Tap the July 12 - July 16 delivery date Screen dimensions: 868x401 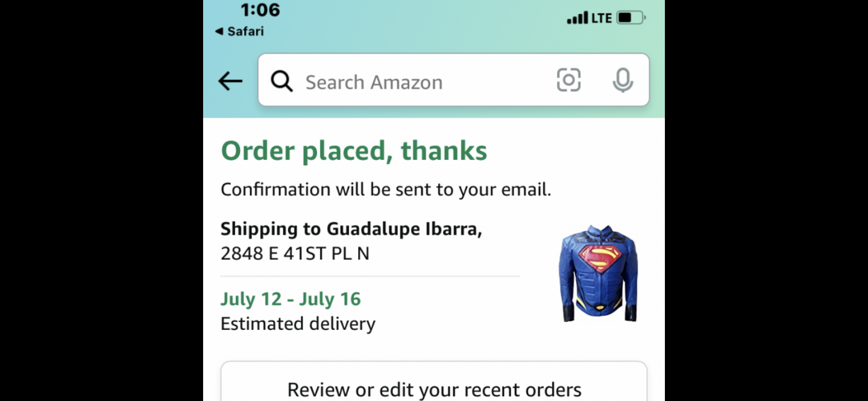[291, 299]
